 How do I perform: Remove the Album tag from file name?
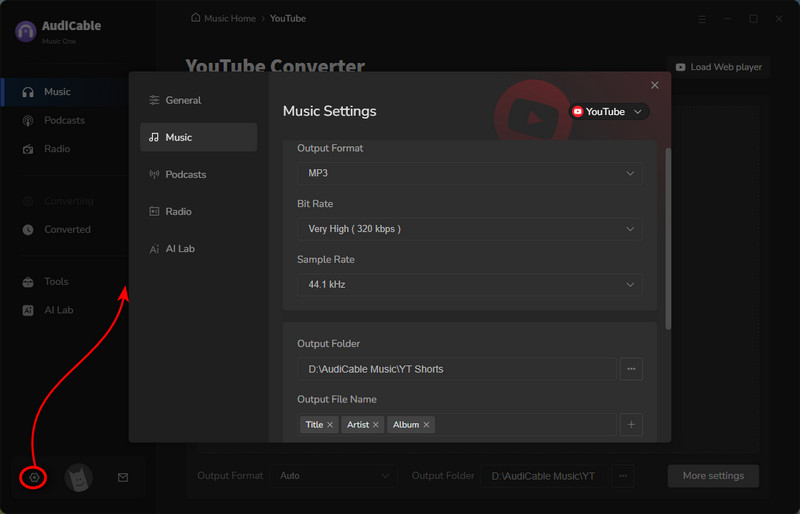[426, 425]
